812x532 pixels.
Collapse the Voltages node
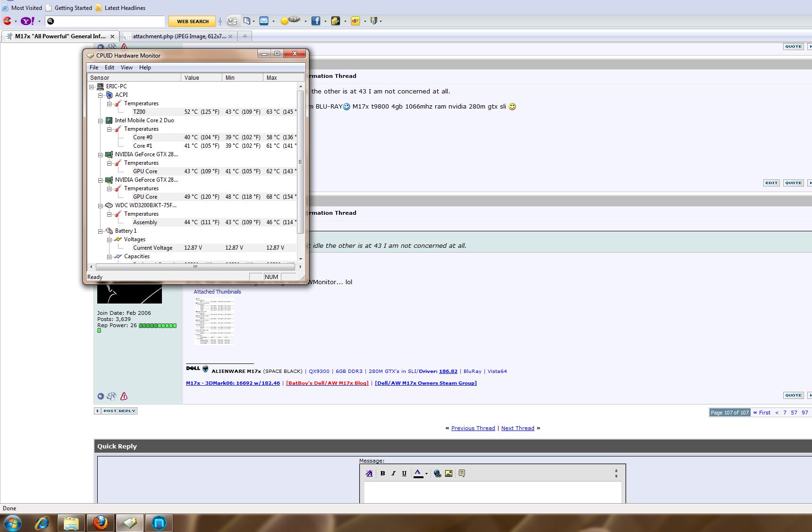[110, 240]
